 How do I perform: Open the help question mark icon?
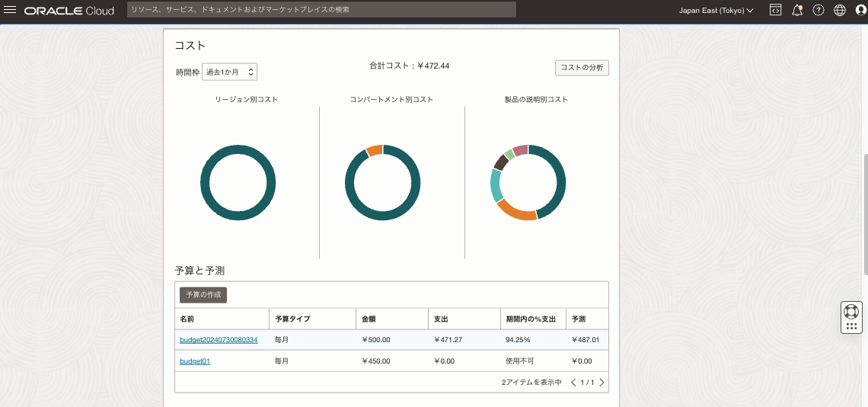819,10
